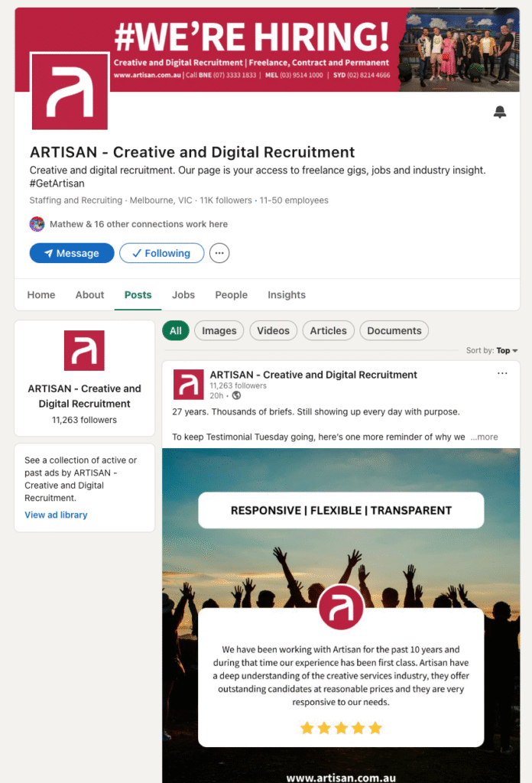Click the Artisan logo in the sidebar card
Viewport: 532px width, 783px height.
(84, 350)
